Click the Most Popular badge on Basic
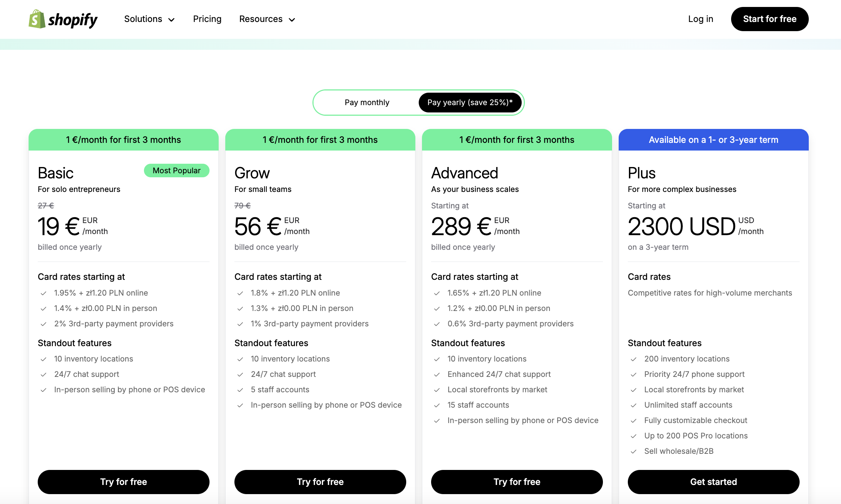The image size is (841, 504). click(177, 171)
